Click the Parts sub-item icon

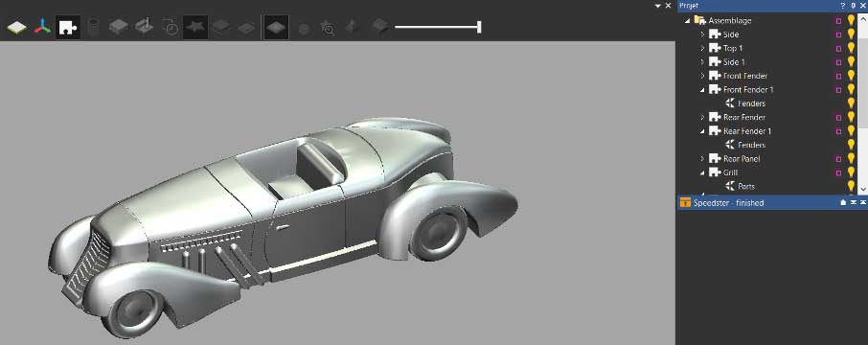click(730, 187)
